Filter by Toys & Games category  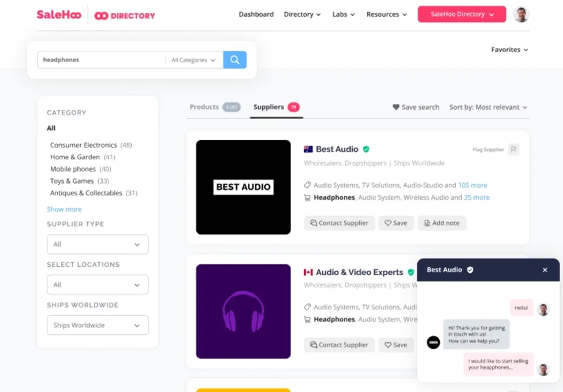pyautogui.click(x=79, y=181)
